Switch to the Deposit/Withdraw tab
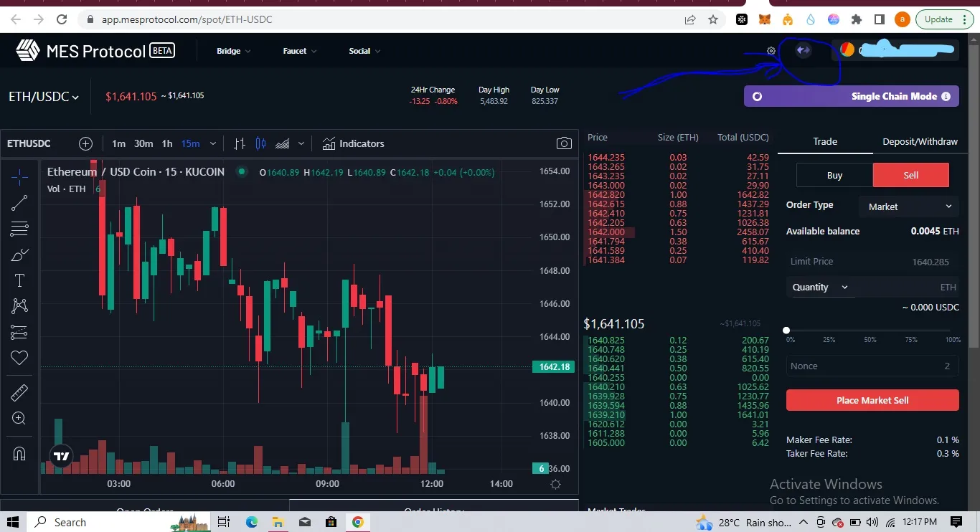The height and width of the screenshot is (532, 980). (x=920, y=141)
